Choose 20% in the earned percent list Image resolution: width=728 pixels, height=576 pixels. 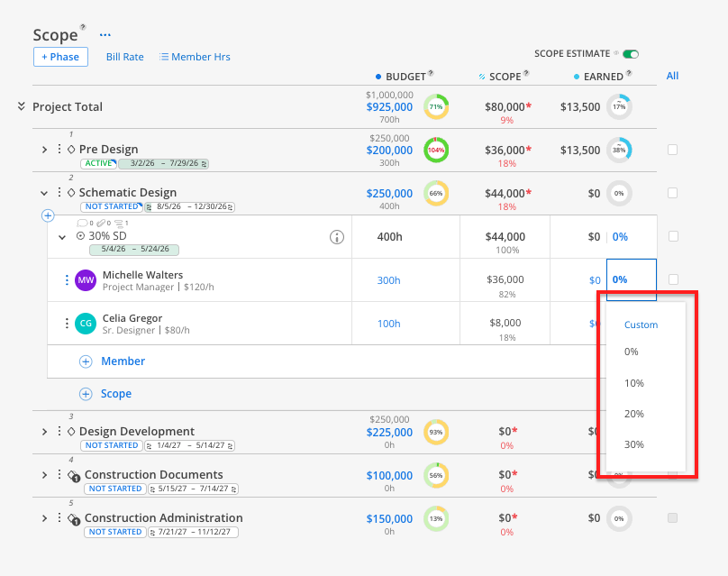click(x=633, y=414)
